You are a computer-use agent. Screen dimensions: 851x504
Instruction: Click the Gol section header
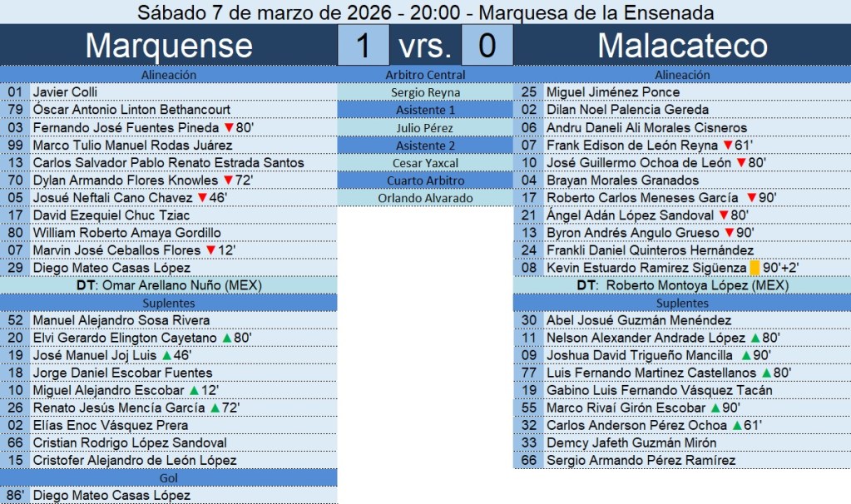(x=168, y=477)
